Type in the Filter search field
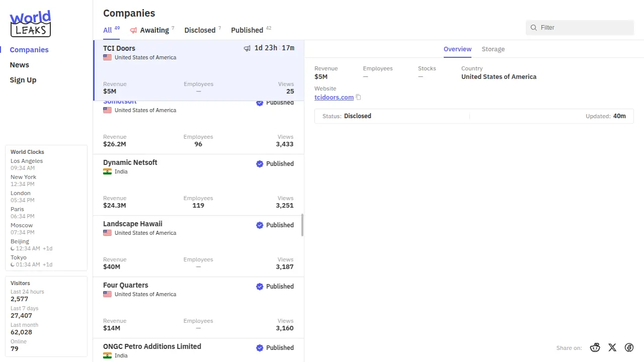644x362 pixels. (584, 28)
